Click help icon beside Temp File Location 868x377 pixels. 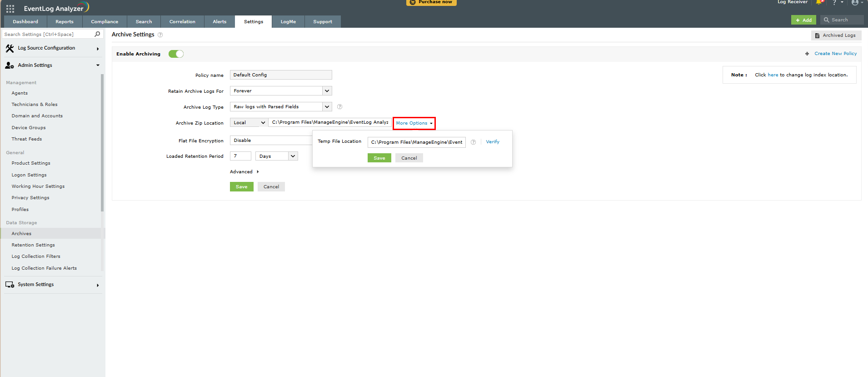point(473,142)
